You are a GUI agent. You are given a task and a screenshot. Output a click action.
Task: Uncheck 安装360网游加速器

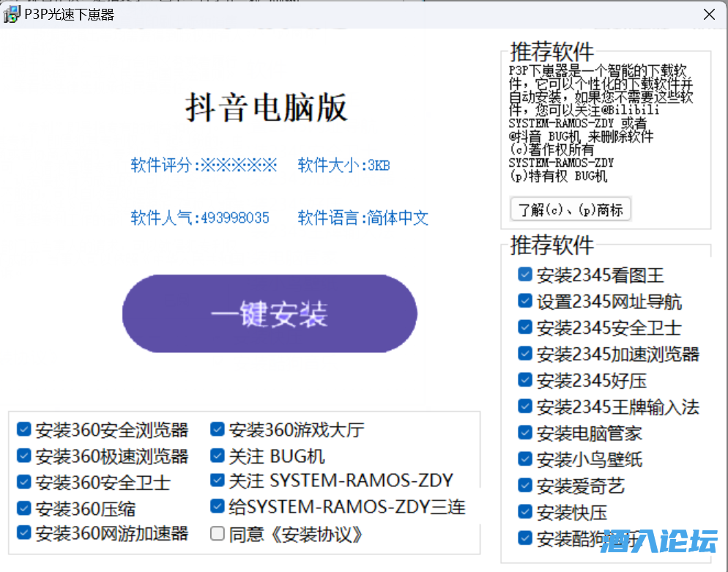[x=24, y=534]
